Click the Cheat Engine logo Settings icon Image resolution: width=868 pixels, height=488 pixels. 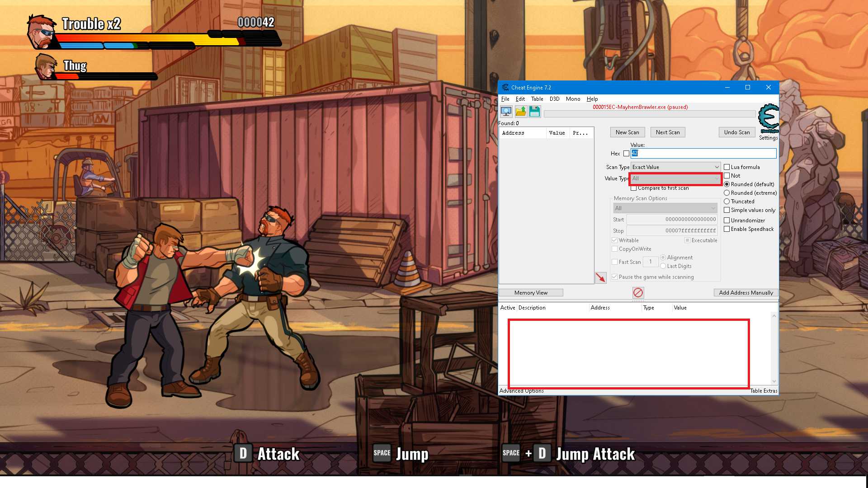pyautogui.click(x=768, y=118)
